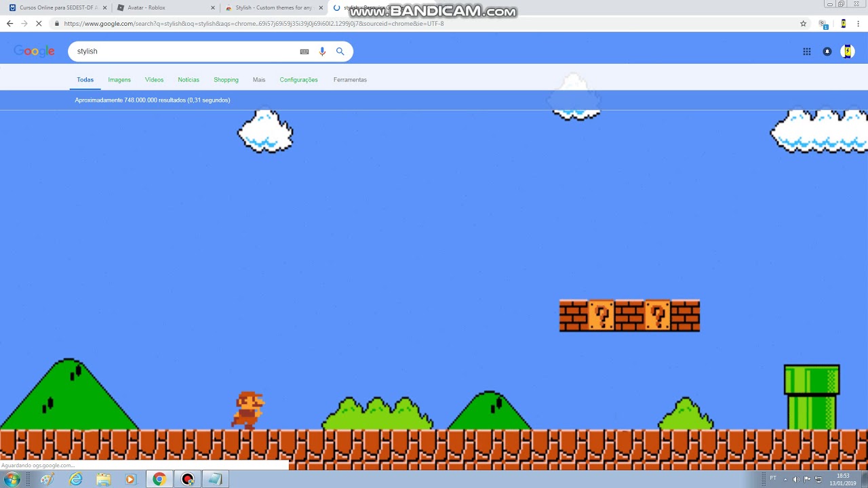Bookmark this page with the star icon
The height and width of the screenshot is (488, 868).
[804, 23]
